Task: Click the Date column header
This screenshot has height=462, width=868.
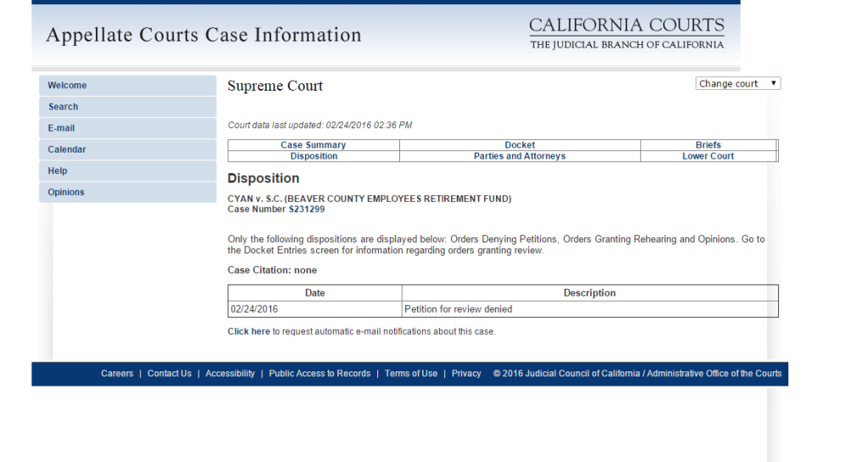Action: coord(315,292)
